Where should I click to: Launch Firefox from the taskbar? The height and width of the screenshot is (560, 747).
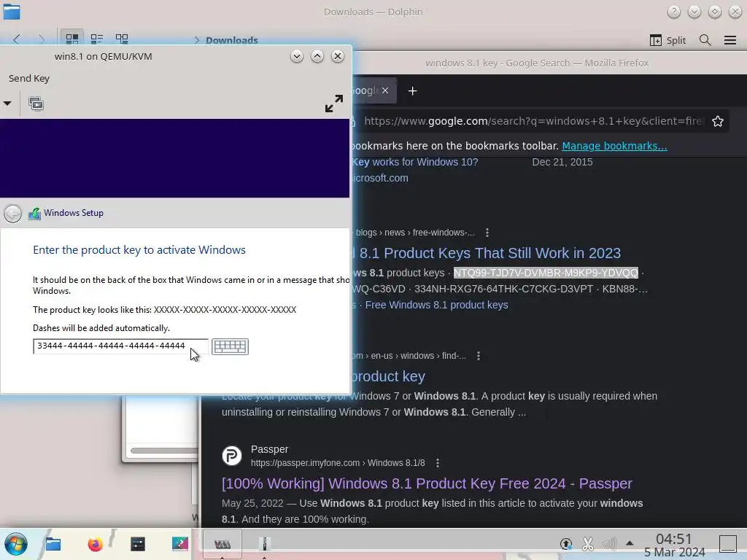click(x=95, y=544)
